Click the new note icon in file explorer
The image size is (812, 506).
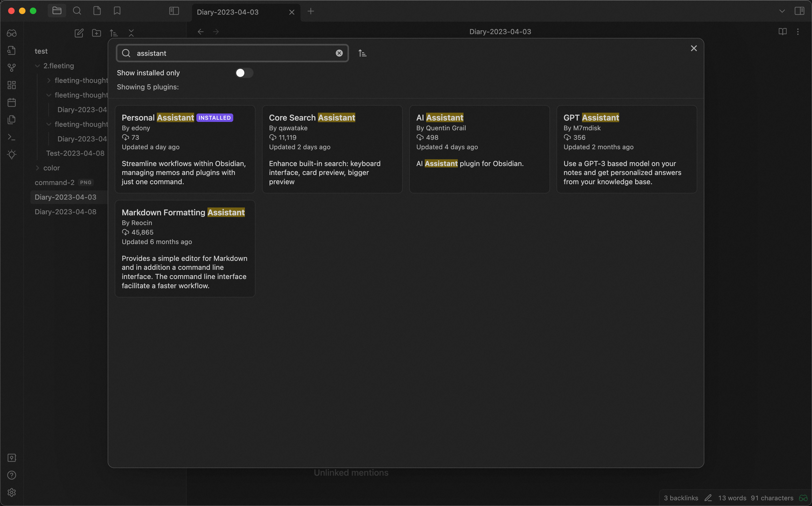[79, 33]
